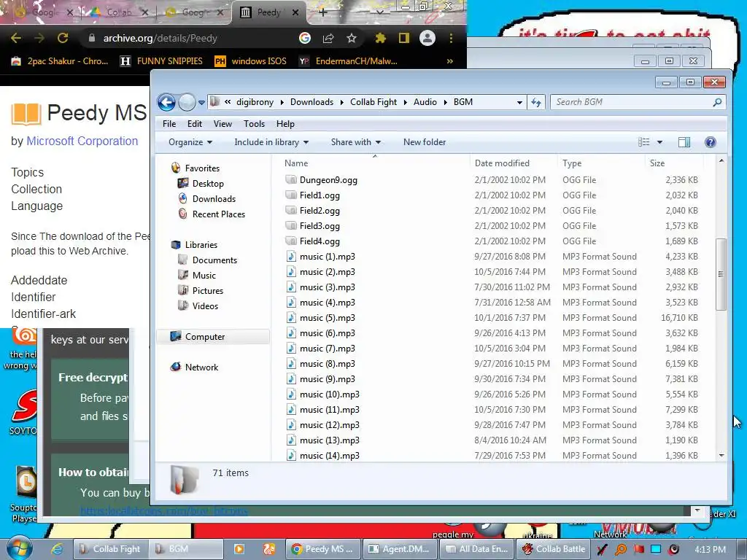Select the Pictures library

[207, 290]
